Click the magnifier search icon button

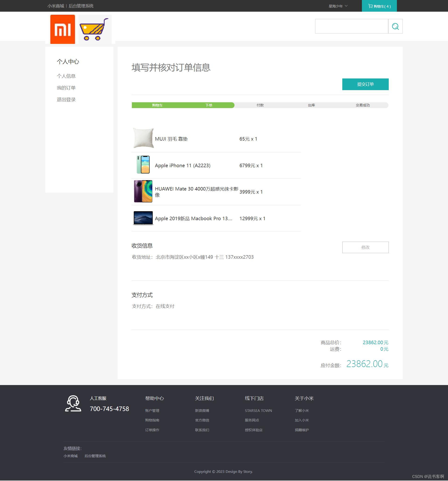(395, 26)
